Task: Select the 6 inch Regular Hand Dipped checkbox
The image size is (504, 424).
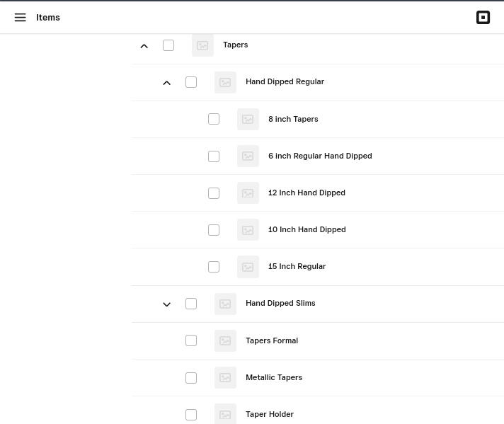Action: [214, 156]
